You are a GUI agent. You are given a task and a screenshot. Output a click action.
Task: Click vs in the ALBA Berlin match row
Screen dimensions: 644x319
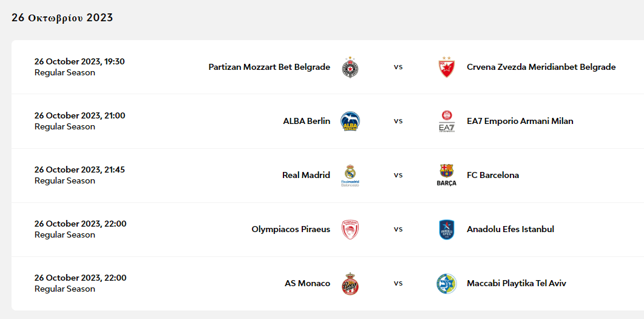398,121
